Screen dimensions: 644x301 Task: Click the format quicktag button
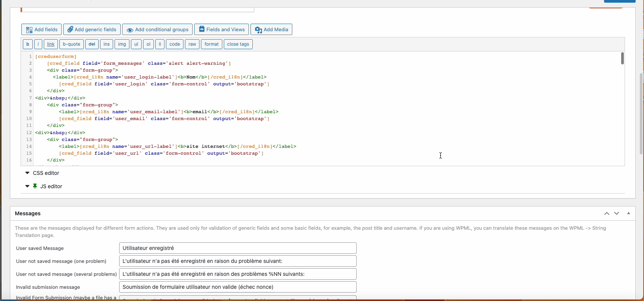[212, 44]
